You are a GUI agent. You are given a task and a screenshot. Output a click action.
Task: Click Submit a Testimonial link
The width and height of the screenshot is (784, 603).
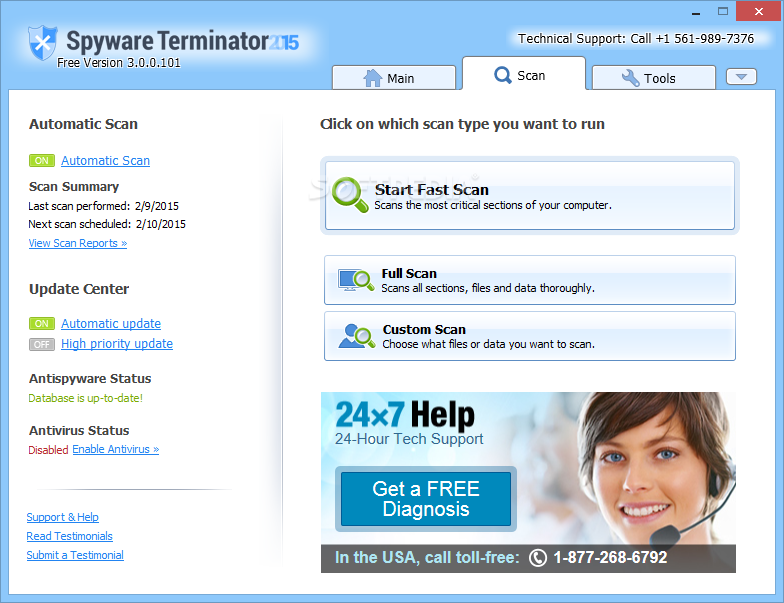pos(75,555)
